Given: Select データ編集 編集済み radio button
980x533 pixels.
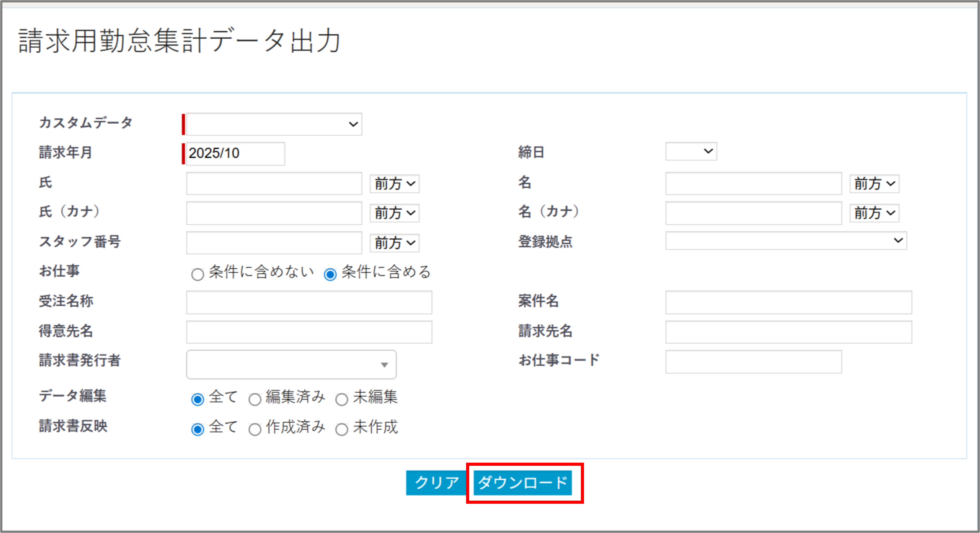Looking at the screenshot, I should 254,399.
